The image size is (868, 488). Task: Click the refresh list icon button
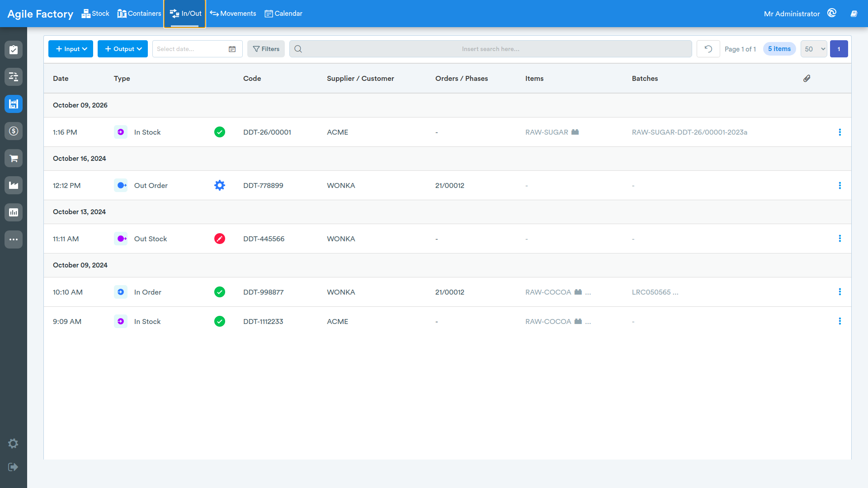708,49
